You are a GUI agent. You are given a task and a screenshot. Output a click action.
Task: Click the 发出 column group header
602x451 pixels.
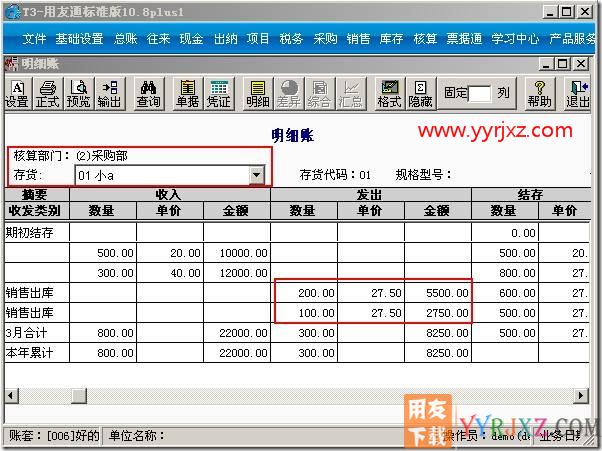point(370,195)
